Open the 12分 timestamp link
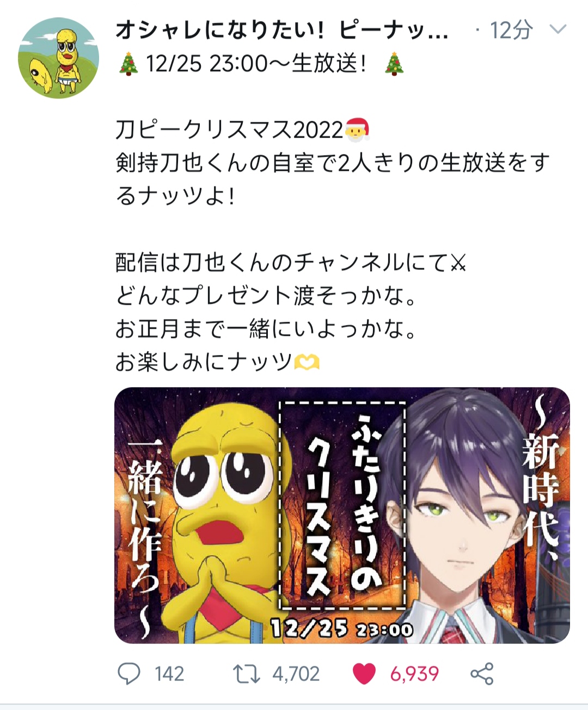Viewport: 588px width, 710px height. click(511, 30)
